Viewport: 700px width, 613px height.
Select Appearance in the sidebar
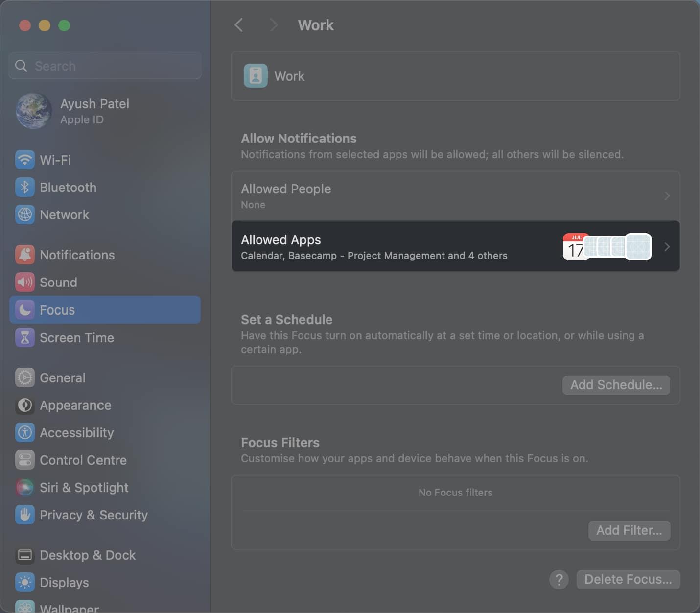(105, 405)
